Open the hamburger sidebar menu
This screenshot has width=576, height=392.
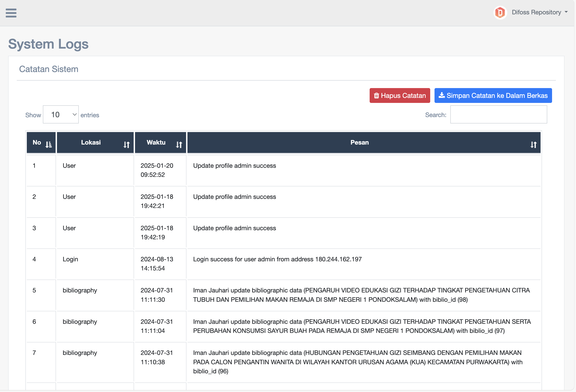(x=11, y=13)
